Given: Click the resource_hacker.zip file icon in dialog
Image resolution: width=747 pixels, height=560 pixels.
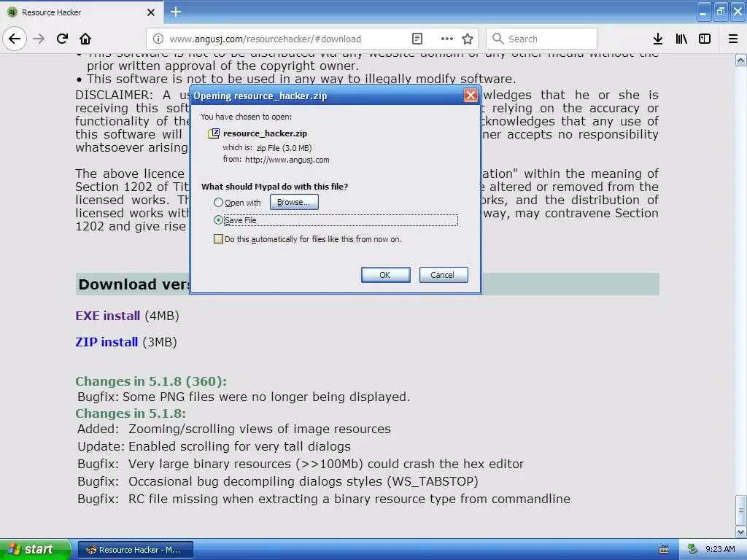Looking at the screenshot, I should pyautogui.click(x=214, y=133).
